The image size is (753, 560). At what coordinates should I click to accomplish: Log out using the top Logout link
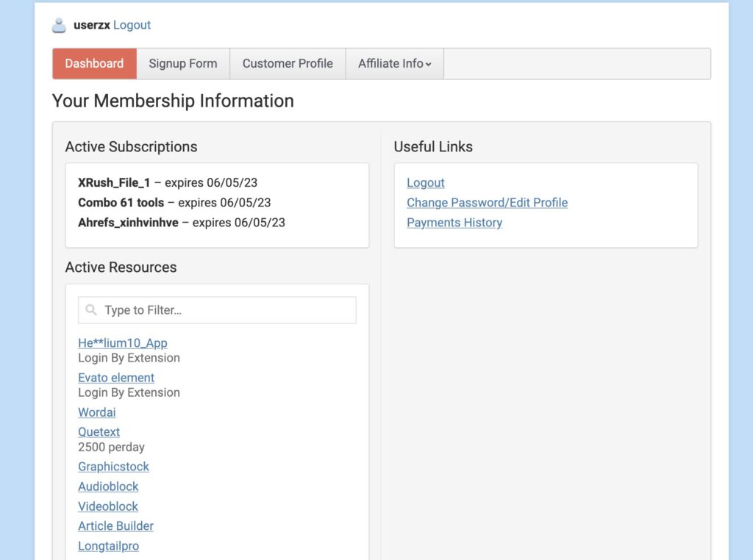132,25
